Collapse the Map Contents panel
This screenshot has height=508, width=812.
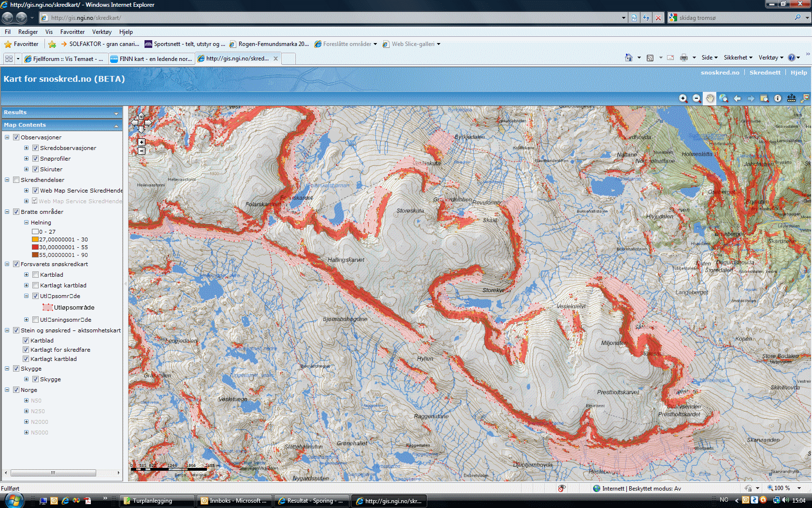click(116, 125)
